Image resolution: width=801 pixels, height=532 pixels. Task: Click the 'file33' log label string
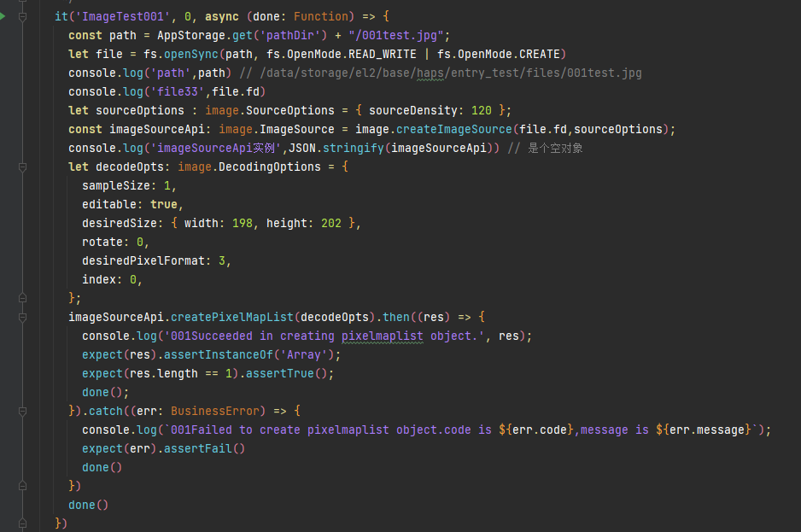pyautogui.click(x=178, y=92)
